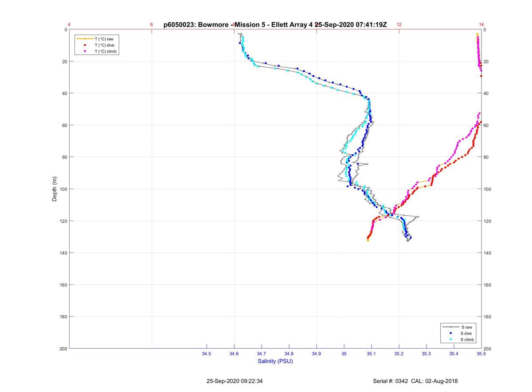Click depth tick 40 on left axis

click(x=64, y=93)
